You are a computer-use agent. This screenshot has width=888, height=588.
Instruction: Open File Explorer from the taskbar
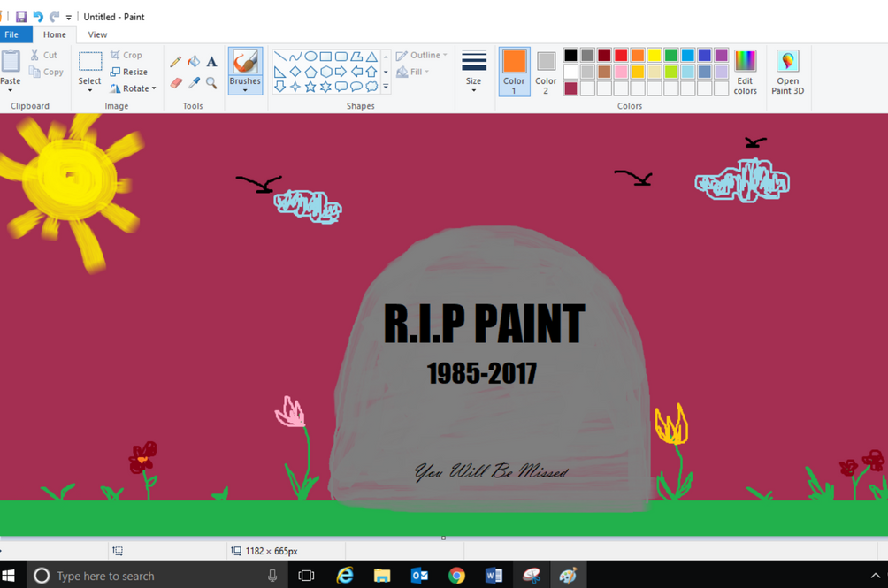382,576
